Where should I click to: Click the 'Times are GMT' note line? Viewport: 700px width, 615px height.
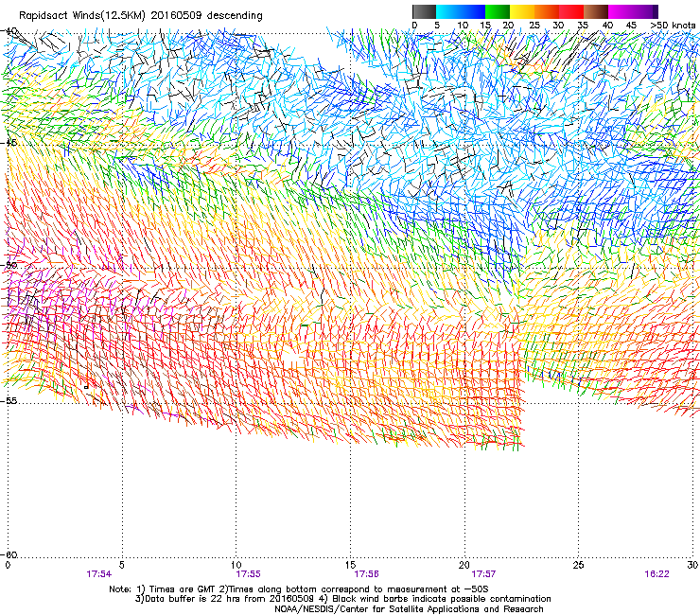point(299,589)
